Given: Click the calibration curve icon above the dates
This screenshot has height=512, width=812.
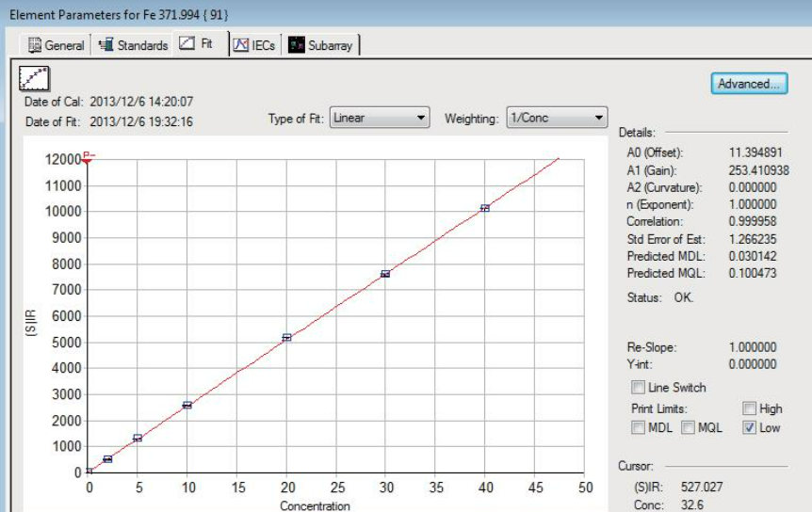Looking at the screenshot, I should pos(35,77).
